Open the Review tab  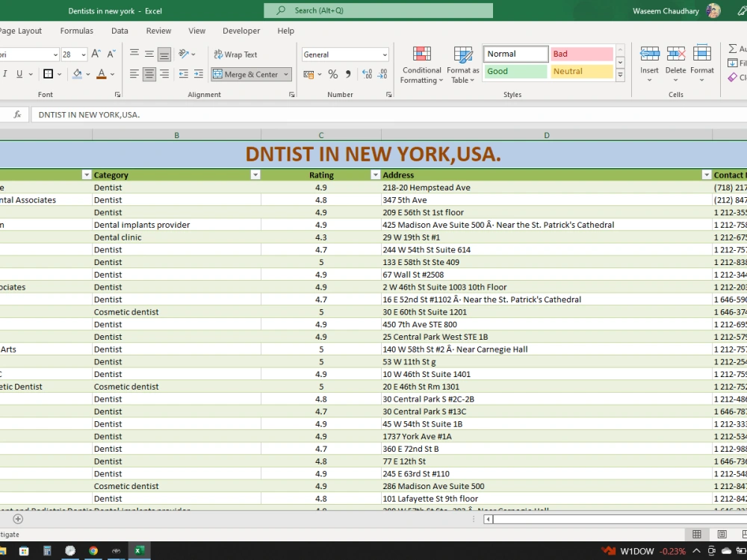point(158,31)
